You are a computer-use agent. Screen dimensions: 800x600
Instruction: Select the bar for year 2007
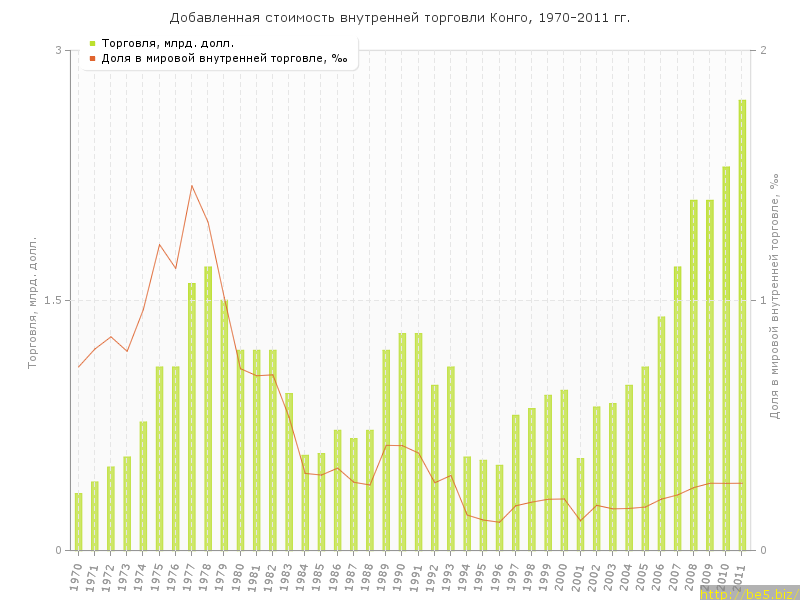point(677,408)
